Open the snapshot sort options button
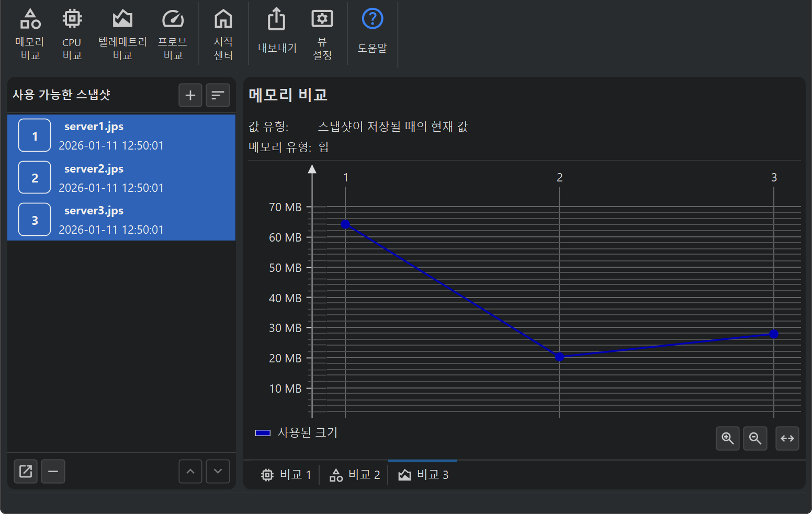Screen dimensions: 812x514 point(218,95)
